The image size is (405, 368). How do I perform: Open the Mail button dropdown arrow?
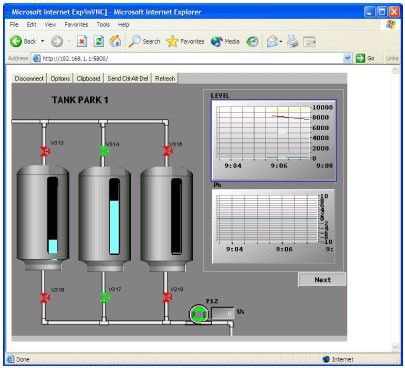[x=281, y=42]
